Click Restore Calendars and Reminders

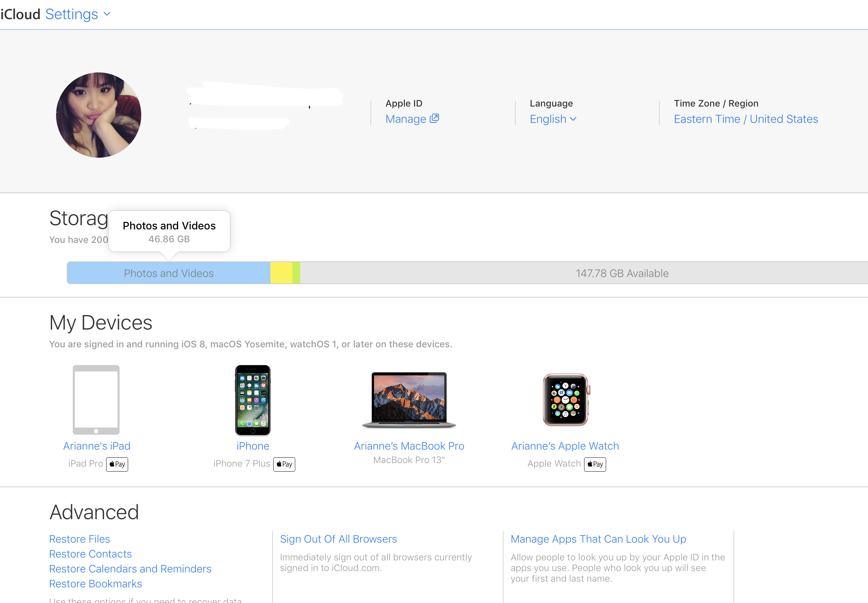[x=130, y=569]
